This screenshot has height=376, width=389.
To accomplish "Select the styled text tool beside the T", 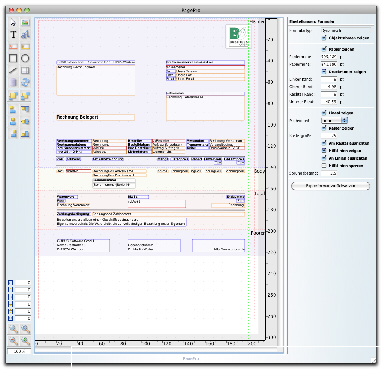I will point(25,34).
